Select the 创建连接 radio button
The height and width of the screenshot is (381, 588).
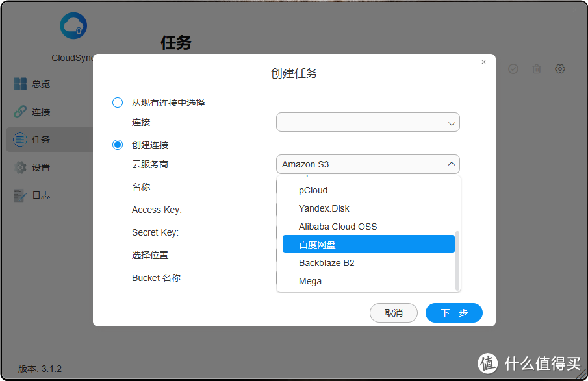pyautogui.click(x=118, y=145)
